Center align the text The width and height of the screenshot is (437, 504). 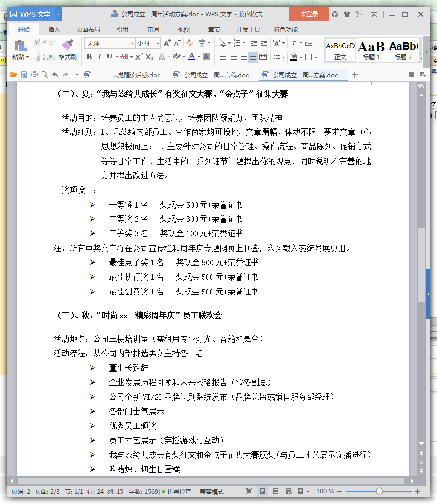[x=234, y=57]
